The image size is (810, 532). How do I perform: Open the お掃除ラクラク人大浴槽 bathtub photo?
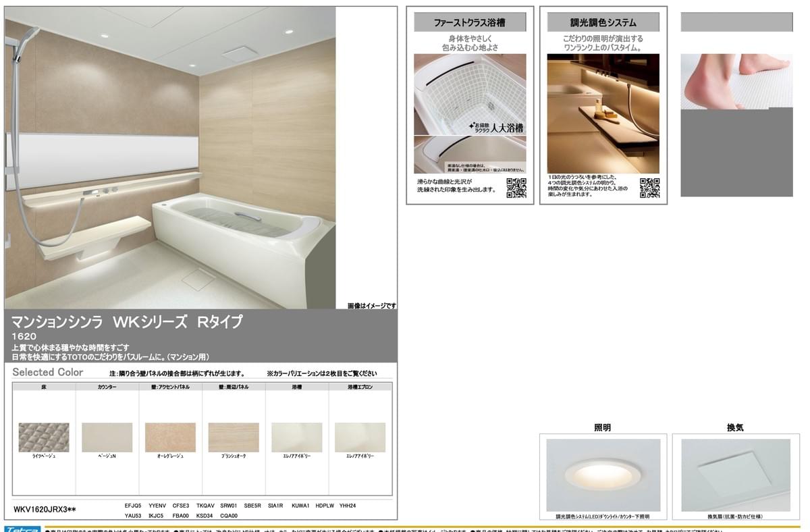click(x=470, y=94)
